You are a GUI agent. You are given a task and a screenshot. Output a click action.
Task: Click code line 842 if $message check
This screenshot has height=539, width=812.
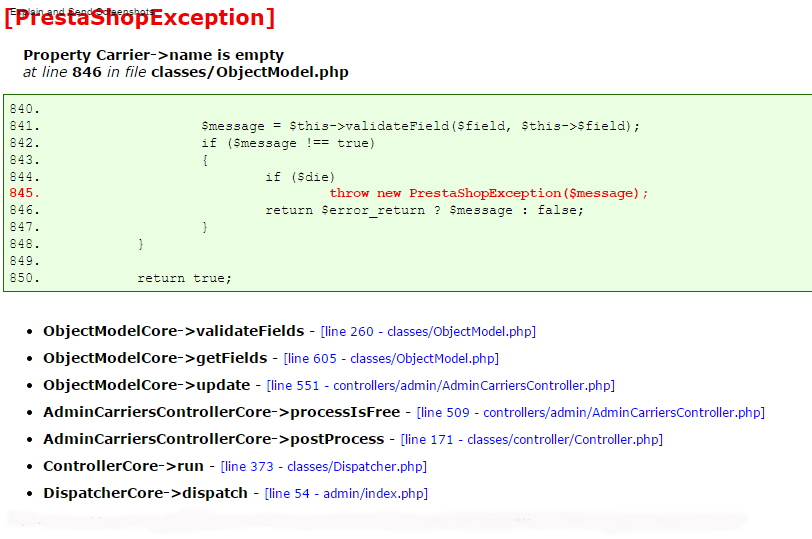tap(288, 143)
